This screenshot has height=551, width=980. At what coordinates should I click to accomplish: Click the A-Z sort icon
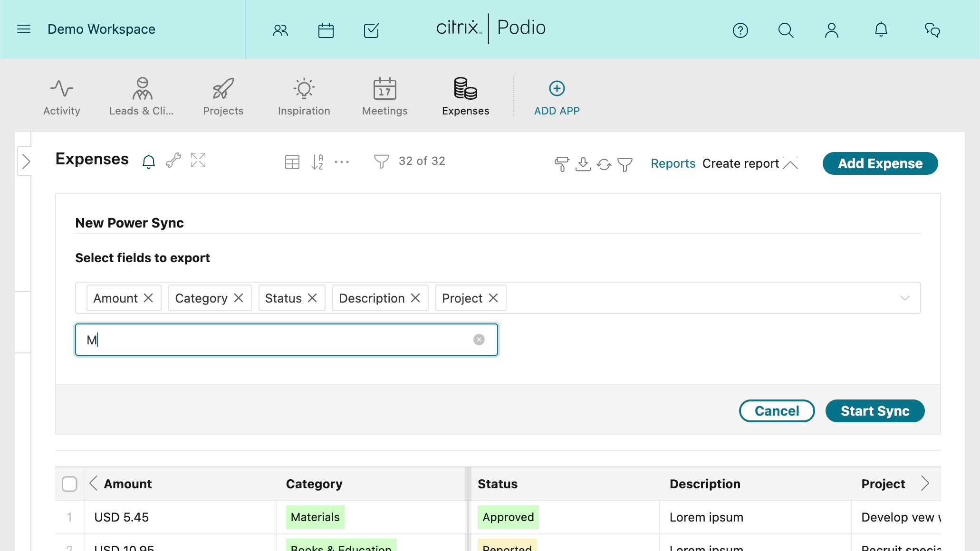pyautogui.click(x=317, y=162)
